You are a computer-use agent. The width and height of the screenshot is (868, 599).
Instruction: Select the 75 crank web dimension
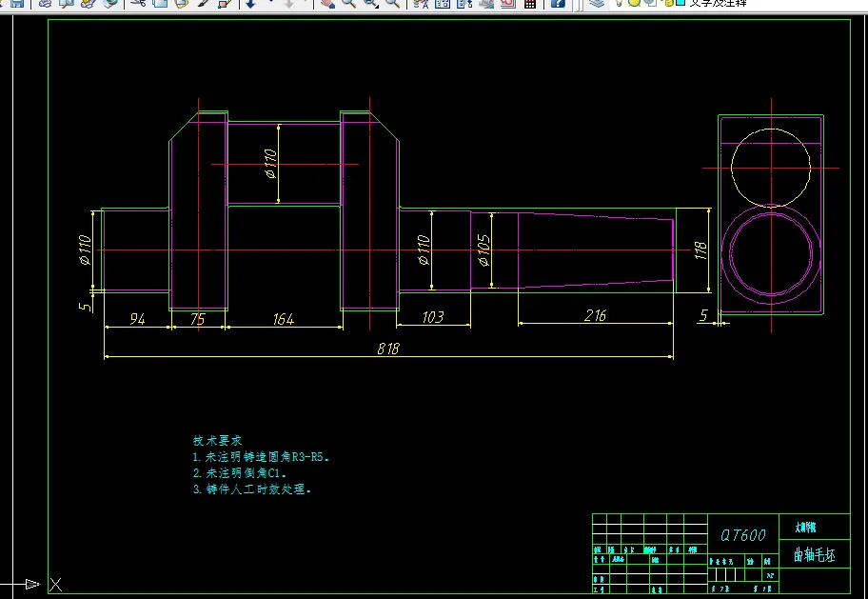pos(198,319)
